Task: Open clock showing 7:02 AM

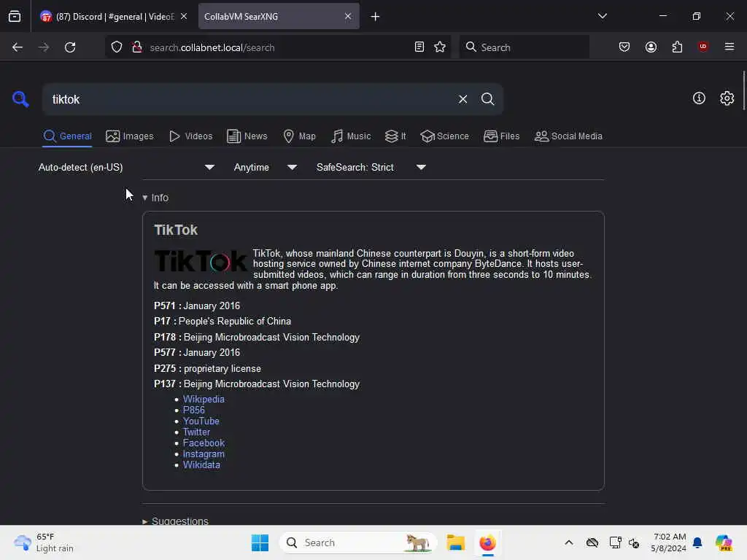Action: [x=669, y=542]
